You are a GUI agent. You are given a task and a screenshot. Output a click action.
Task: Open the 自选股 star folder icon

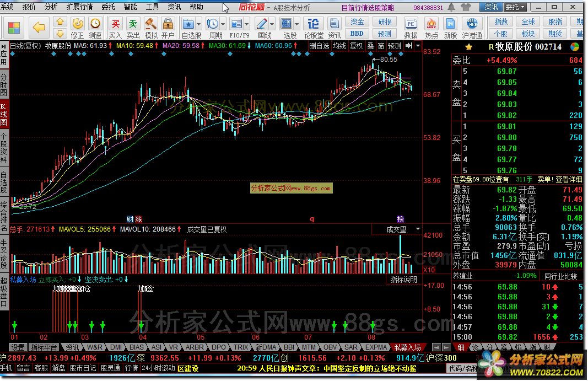[188, 24]
